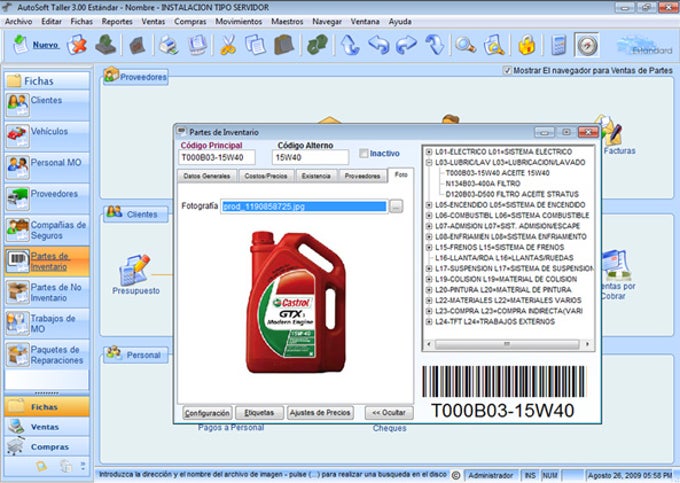Expand the L06-COMBUSTIBL tree node

(x=429, y=215)
